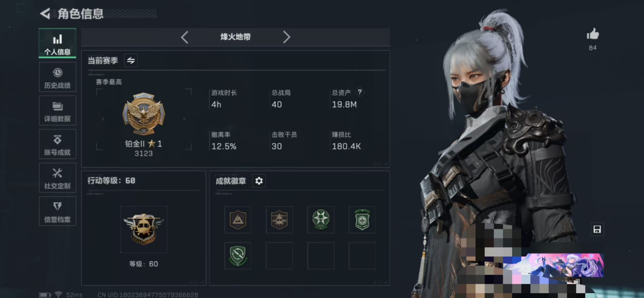Select the first empty badge slot
644x298 pixels.
[x=279, y=256]
